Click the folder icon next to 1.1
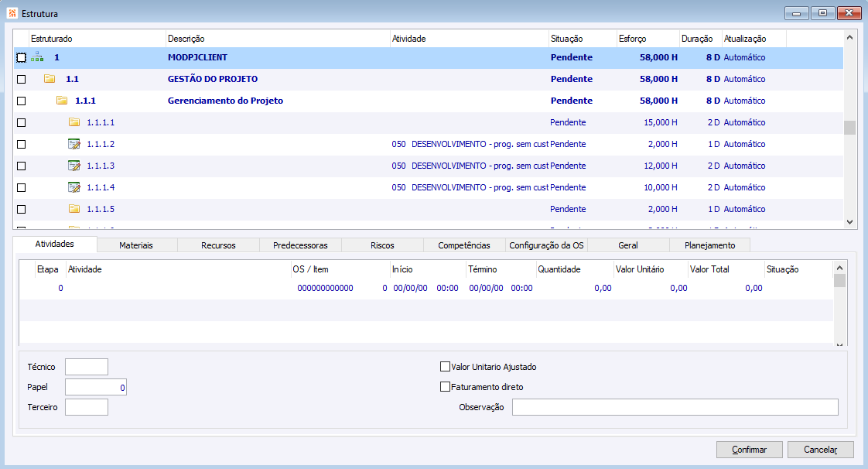868x469 pixels. (50, 79)
